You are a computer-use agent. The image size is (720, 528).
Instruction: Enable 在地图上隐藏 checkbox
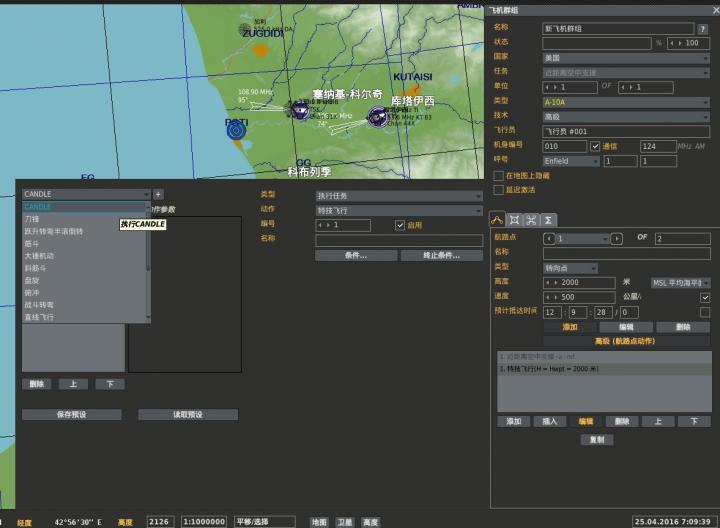pos(498,176)
